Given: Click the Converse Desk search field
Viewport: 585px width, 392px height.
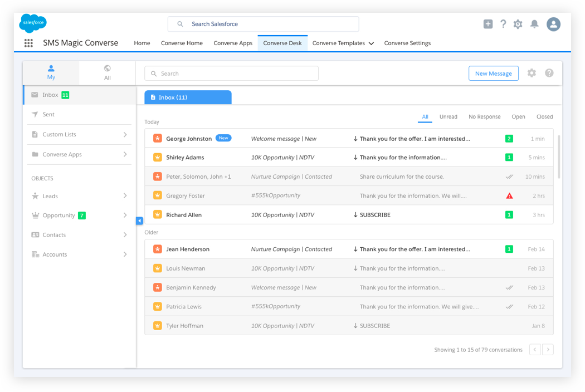Looking at the screenshot, I should (x=231, y=73).
